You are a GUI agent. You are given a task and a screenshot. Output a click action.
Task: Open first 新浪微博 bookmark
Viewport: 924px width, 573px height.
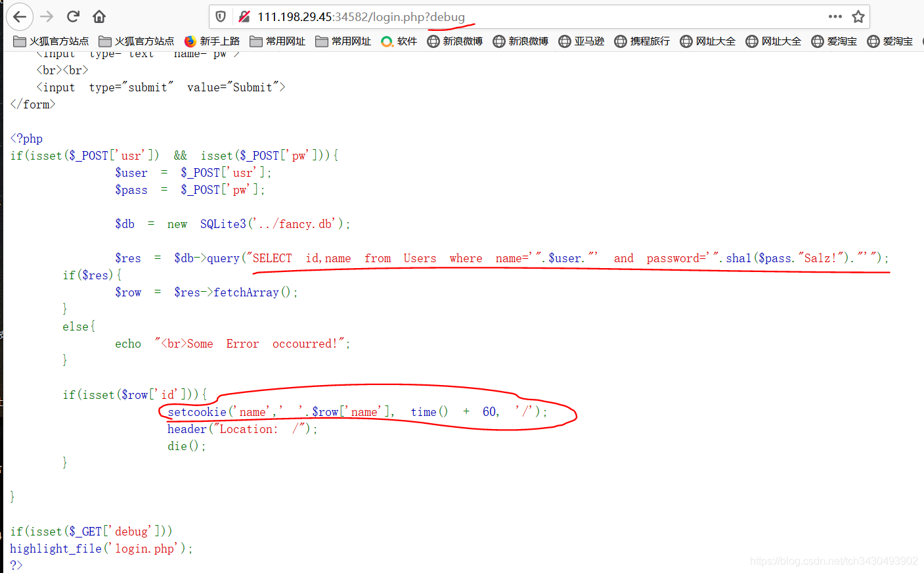click(x=455, y=41)
